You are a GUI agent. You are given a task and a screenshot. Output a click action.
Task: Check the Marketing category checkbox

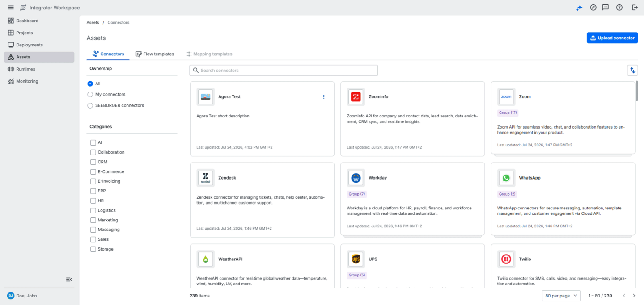(x=93, y=220)
